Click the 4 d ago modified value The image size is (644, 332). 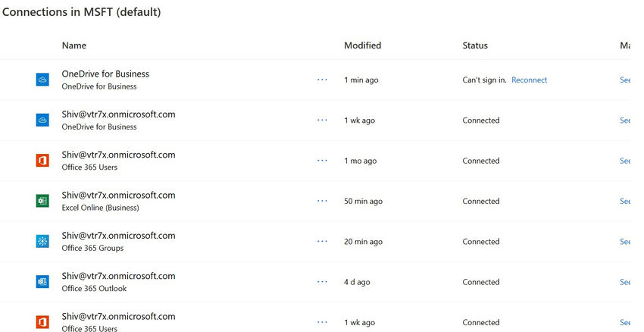click(358, 282)
